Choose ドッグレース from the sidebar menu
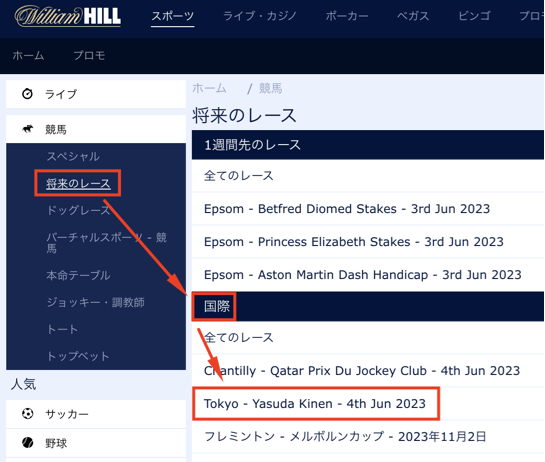The height and width of the screenshot is (462, 545). pyautogui.click(x=78, y=210)
